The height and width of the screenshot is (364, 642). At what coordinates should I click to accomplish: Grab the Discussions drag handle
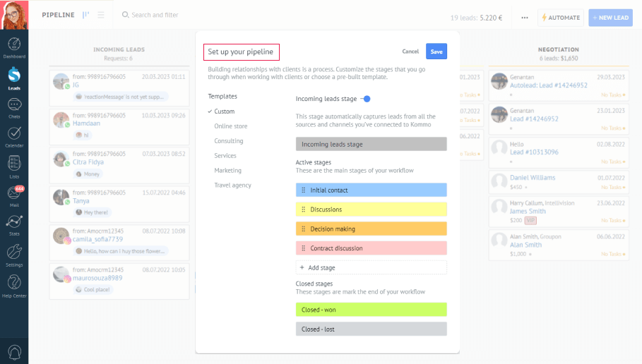click(304, 210)
